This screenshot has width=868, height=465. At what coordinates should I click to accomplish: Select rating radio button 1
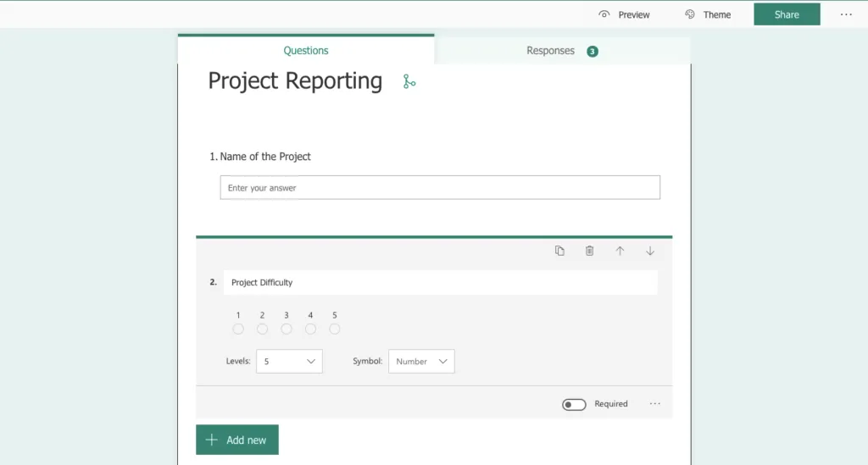238,329
